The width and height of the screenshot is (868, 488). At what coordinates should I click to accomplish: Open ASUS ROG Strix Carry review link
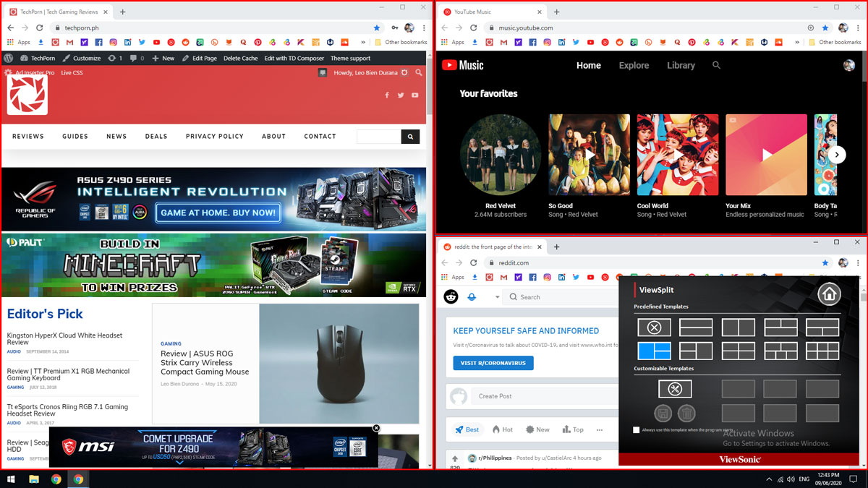coord(205,363)
